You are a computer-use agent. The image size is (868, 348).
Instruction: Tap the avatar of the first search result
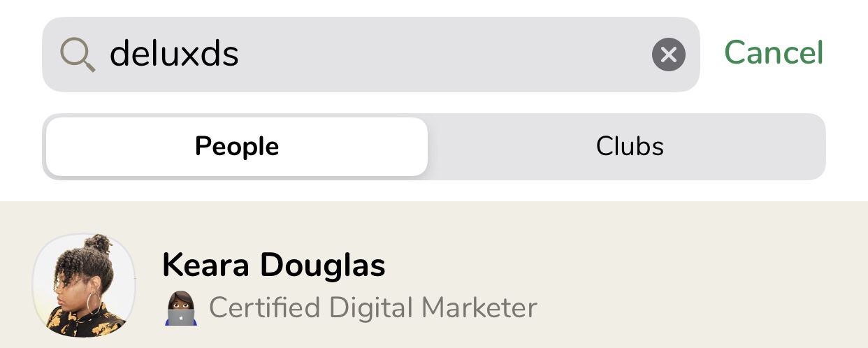click(x=85, y=286)
